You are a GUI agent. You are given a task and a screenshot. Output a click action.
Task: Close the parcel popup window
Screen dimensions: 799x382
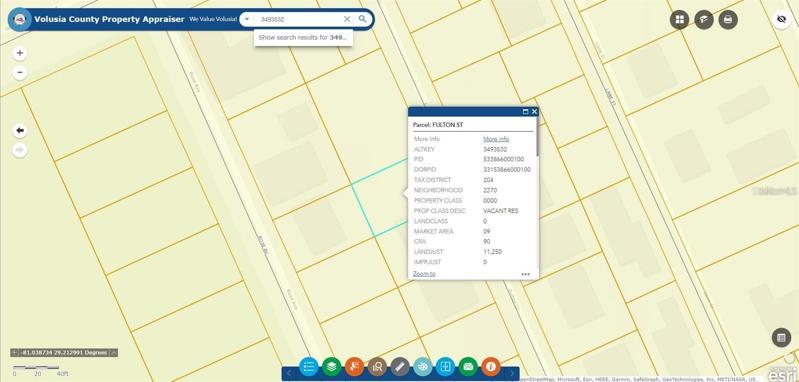[534, 112]
